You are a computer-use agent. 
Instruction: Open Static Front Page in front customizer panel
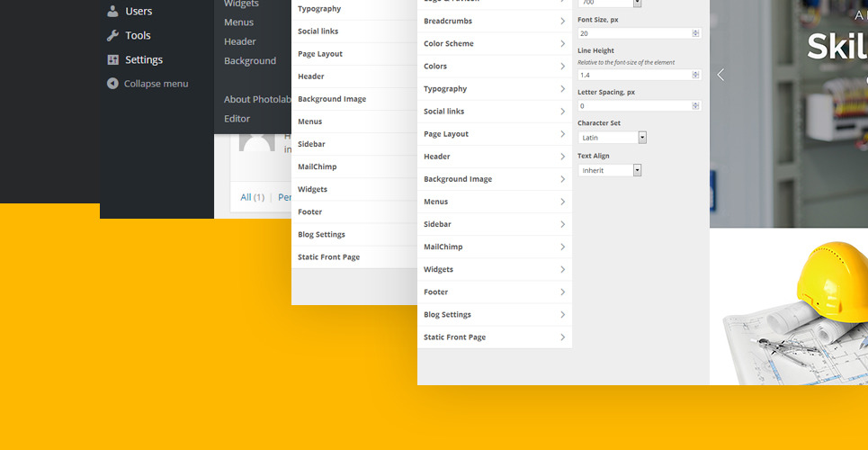[494, 337]
